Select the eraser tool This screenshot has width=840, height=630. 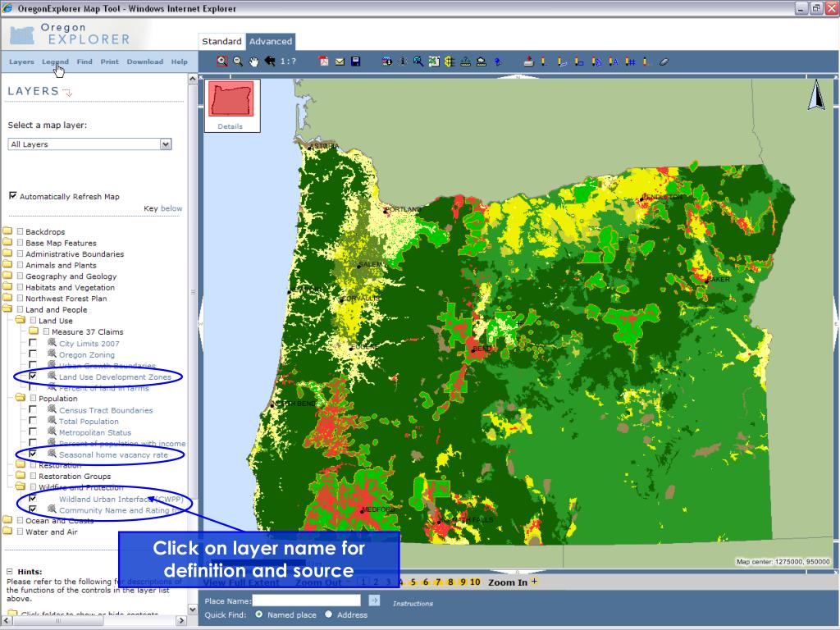coord(664,62)
